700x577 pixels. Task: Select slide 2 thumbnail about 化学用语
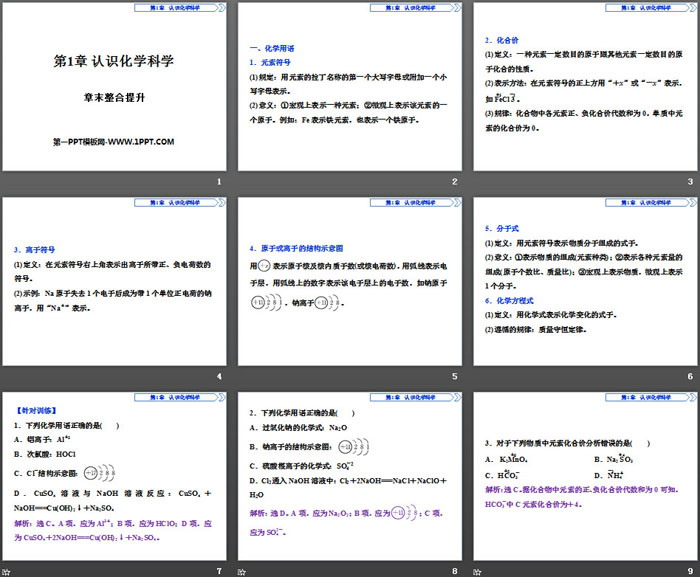click(x=350, y=87)
